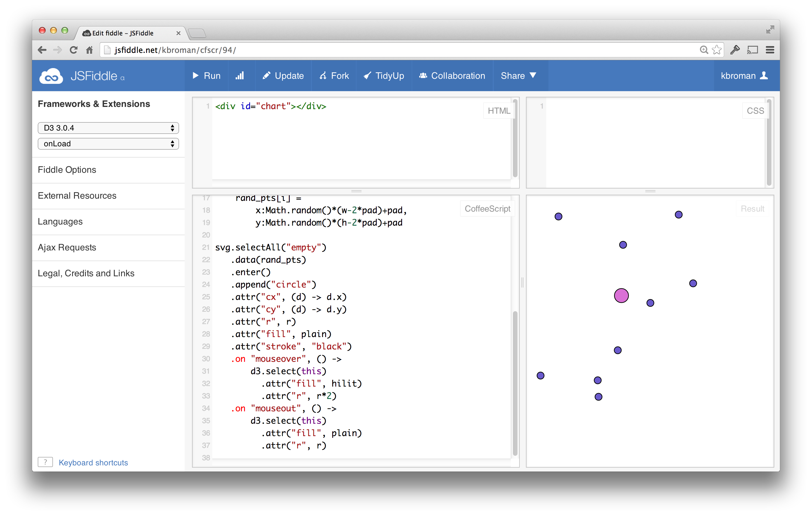Open the D3 3.0.4 framework dropdown
Image resolution: width=812 pixels, height=516 pixels.
coord(108,128)
